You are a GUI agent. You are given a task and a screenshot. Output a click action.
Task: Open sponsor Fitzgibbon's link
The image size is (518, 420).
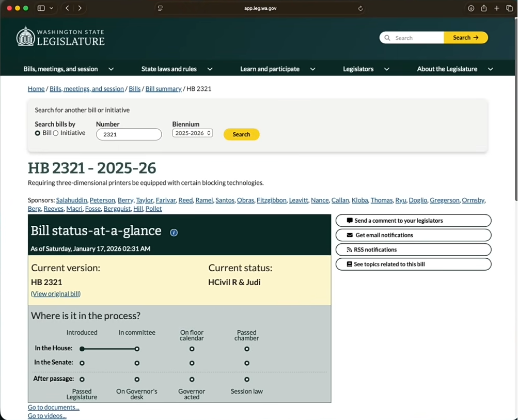[x=271, y=200]
